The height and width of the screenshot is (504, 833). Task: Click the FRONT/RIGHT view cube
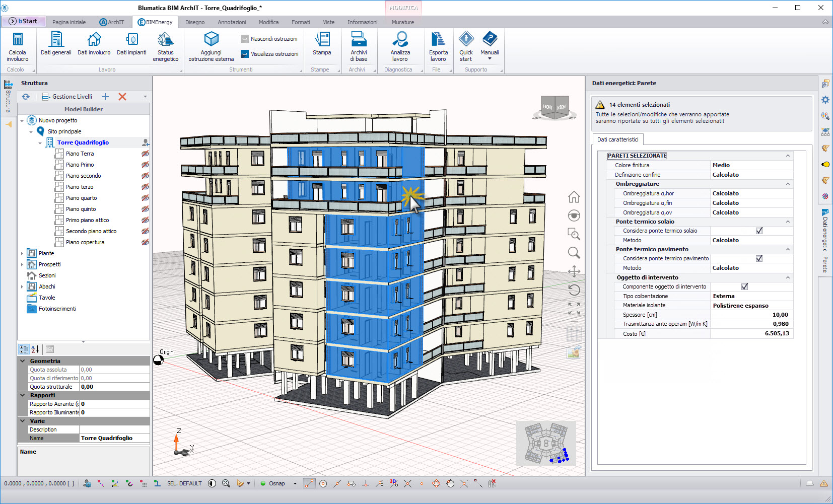(555, 108)
